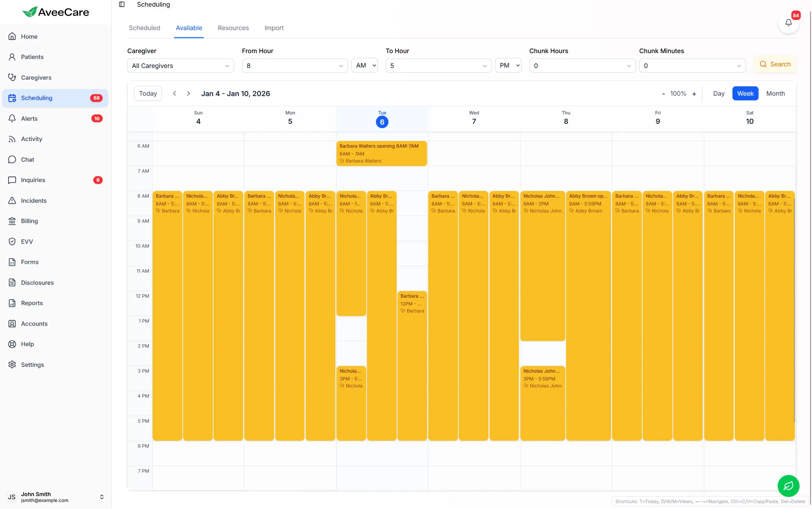Select the EVV shield icon
The height and width of the screenshot is (509, 812).
tap(13, 241)
